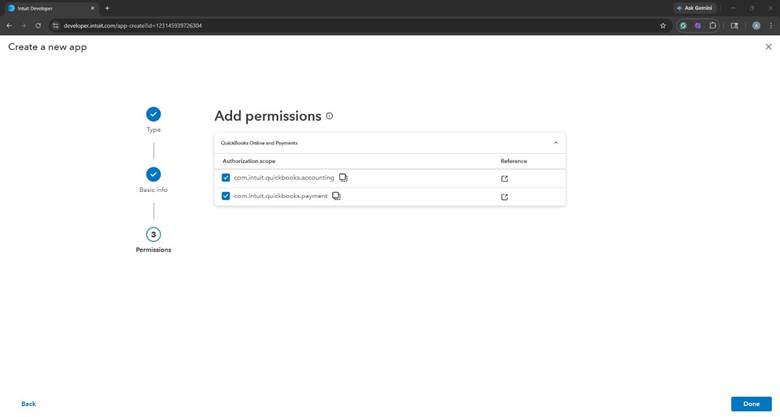
Task: Open a new browser tab
Action: [107, 8]
